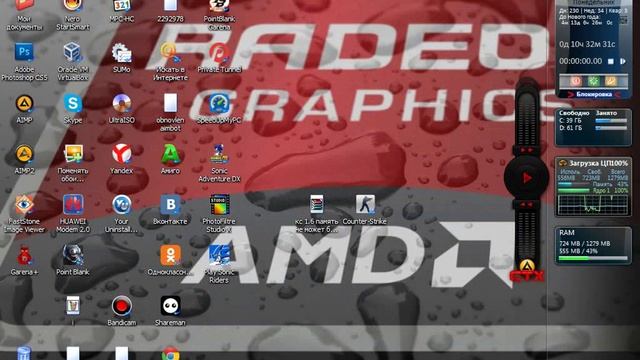Open FastStone Image Viewer
This screenshot has width=640, height=360.
(24, 204)
